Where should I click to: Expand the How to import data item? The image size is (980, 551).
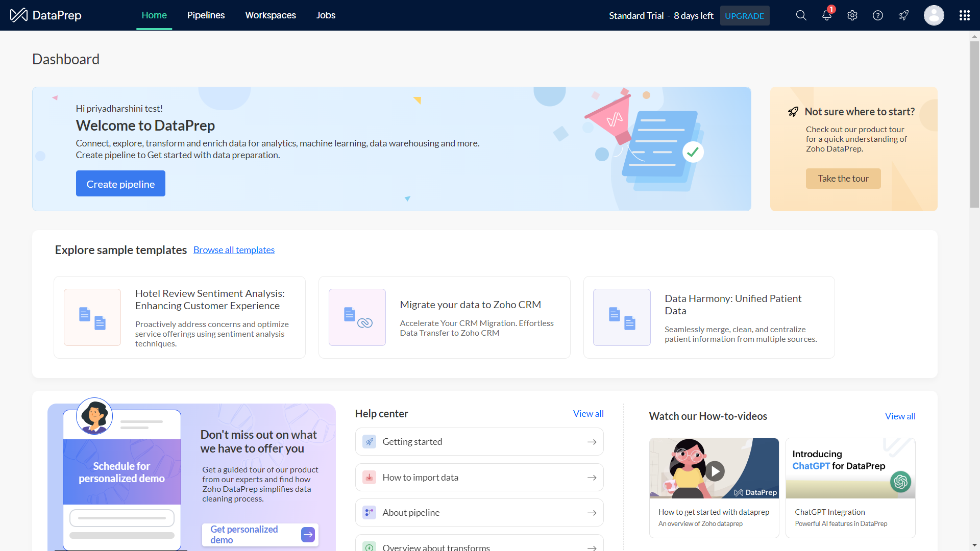[x=479, y=478]
